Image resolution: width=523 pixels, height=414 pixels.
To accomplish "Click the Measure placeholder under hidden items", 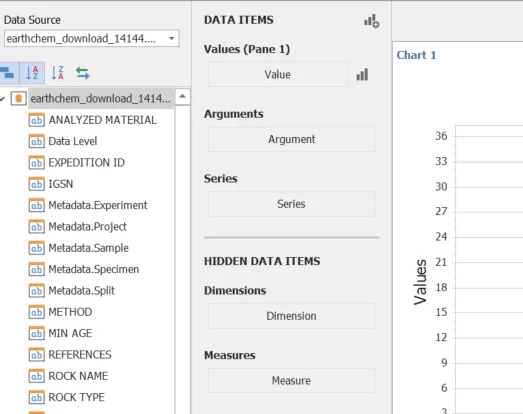I will (292, 381).
